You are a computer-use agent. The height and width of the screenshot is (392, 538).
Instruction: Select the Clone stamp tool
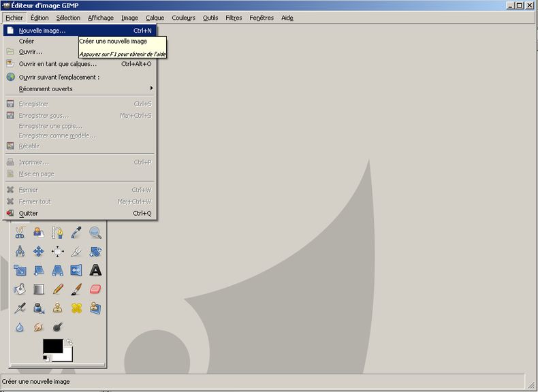pyautogui.click(x=58, y=308)
